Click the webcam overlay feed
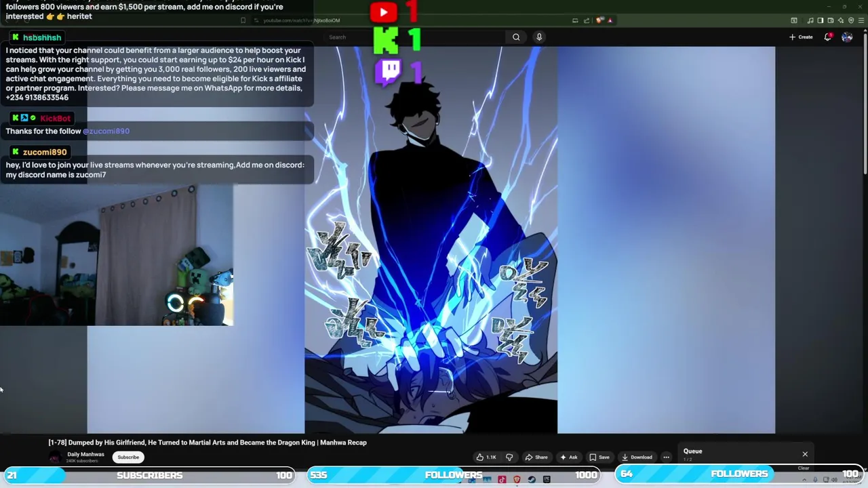The image size is (868, 488). 117,256
